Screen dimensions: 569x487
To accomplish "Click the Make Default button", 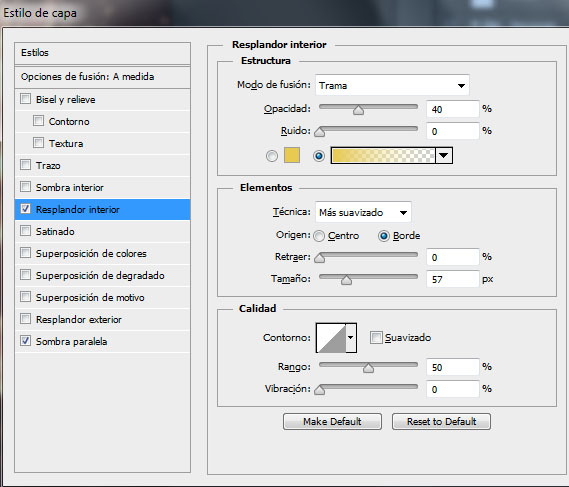I will click(332, 421).
